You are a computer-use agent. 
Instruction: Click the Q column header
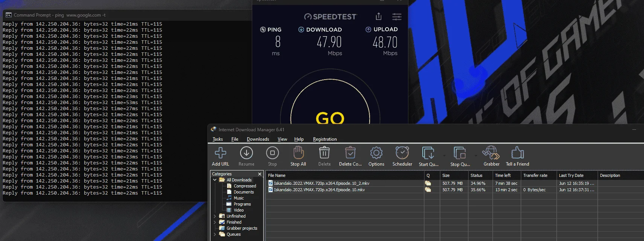[432, 175]
